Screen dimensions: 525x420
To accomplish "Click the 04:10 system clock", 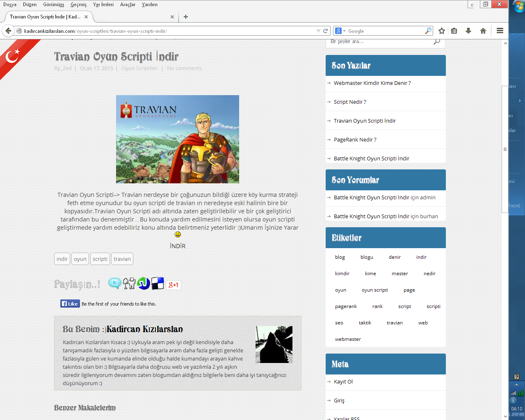I will (517, 409).
